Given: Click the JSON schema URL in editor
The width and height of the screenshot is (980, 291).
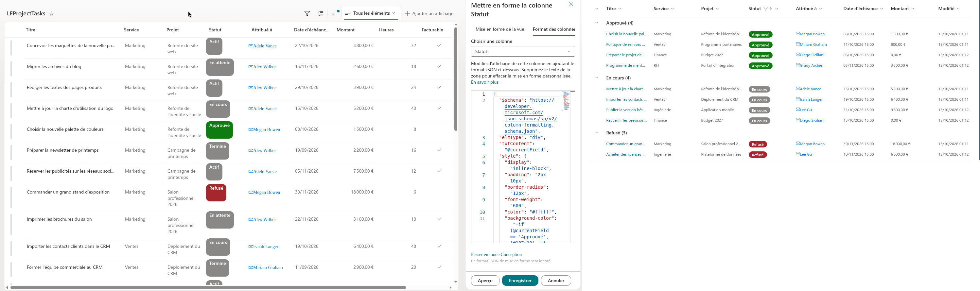Looking at the screenshot, I should point(530,116).
